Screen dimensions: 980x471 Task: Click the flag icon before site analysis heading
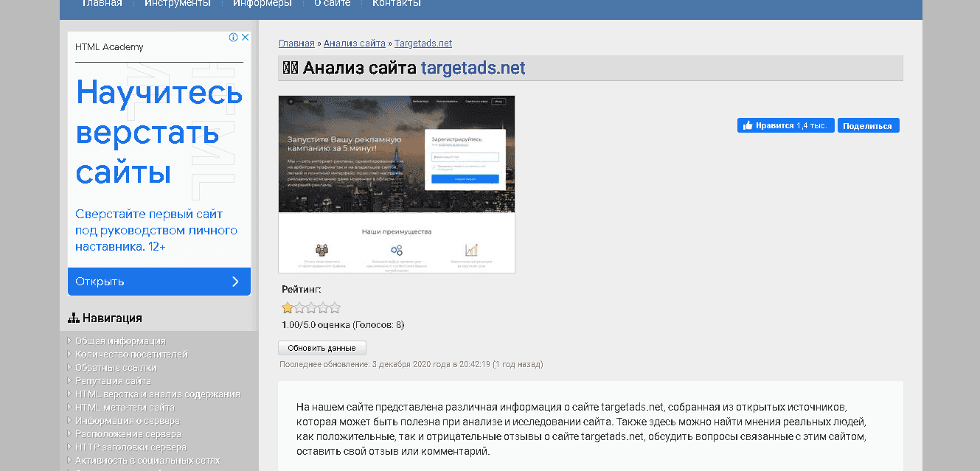coord(290,68)
